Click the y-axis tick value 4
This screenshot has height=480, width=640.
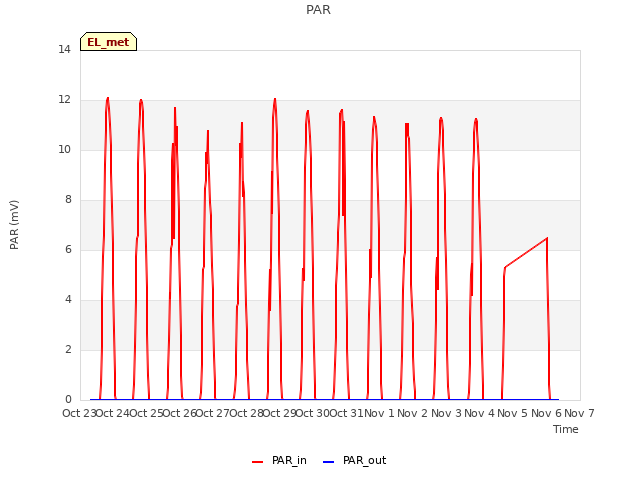pyautogui.click(x=68, y=300)
